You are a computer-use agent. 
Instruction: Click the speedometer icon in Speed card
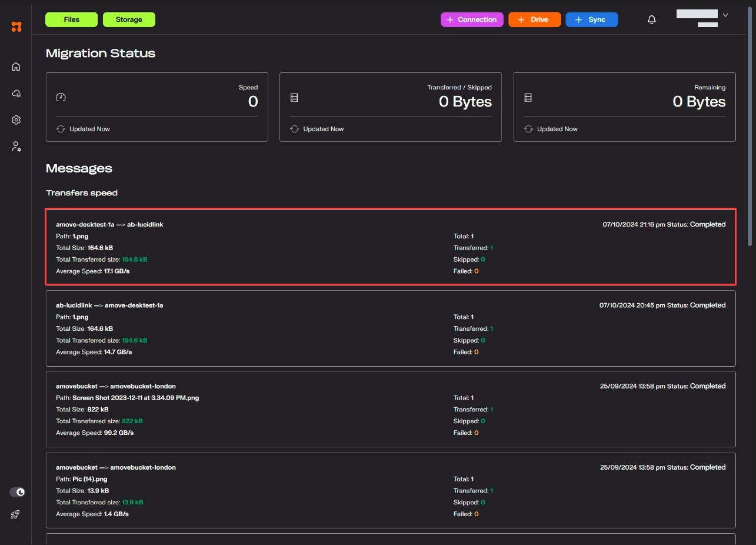pos(61,98)
